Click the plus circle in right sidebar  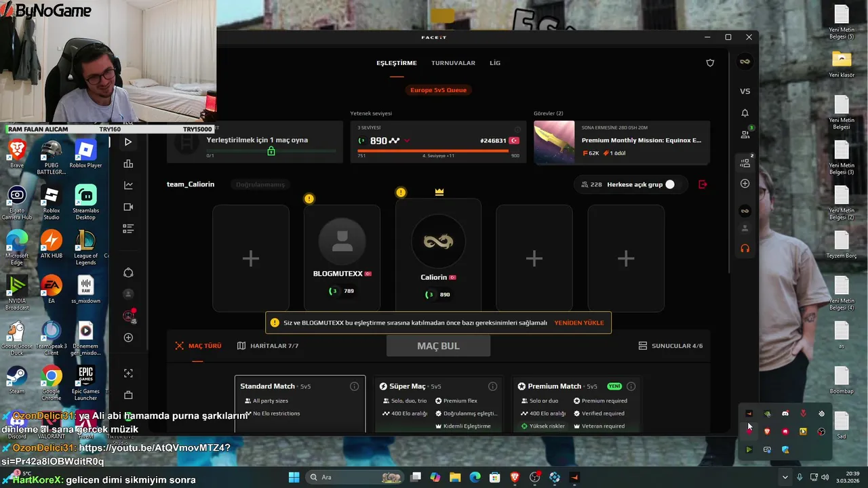(745, 184)
